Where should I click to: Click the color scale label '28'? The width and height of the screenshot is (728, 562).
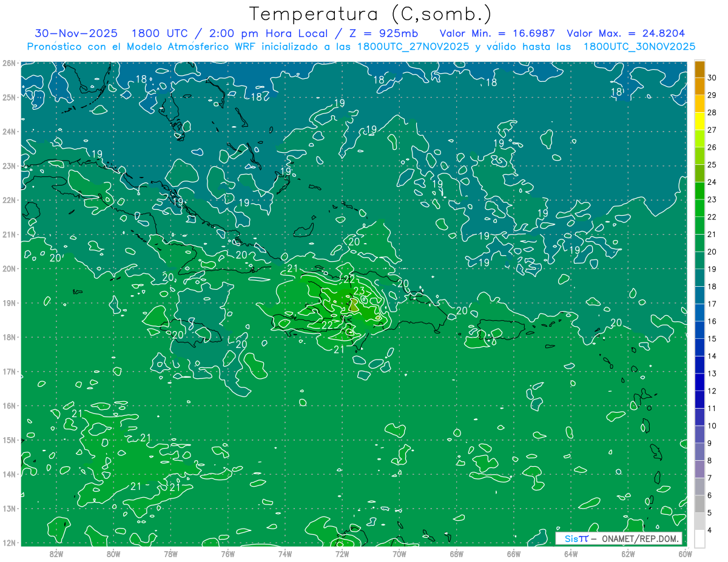(712, 112)
